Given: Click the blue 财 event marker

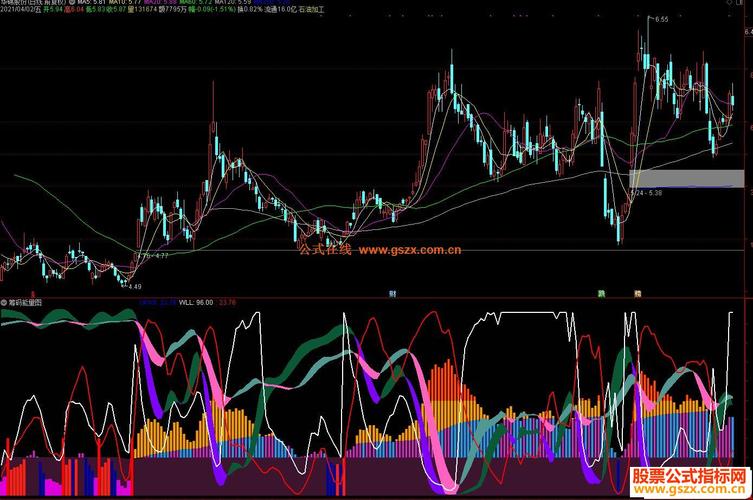Looking at the screenshot, I should 392,293.
